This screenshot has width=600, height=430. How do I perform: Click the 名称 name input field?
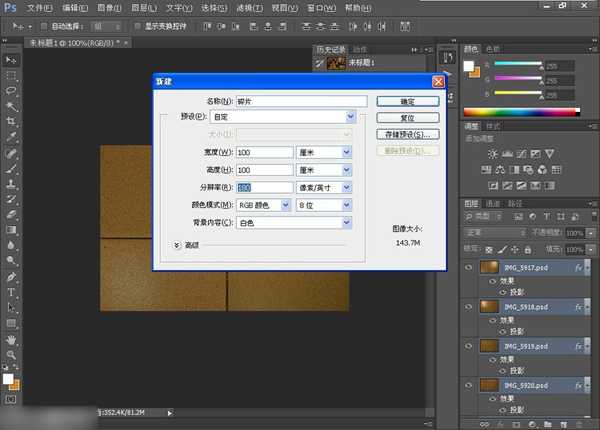302,101
